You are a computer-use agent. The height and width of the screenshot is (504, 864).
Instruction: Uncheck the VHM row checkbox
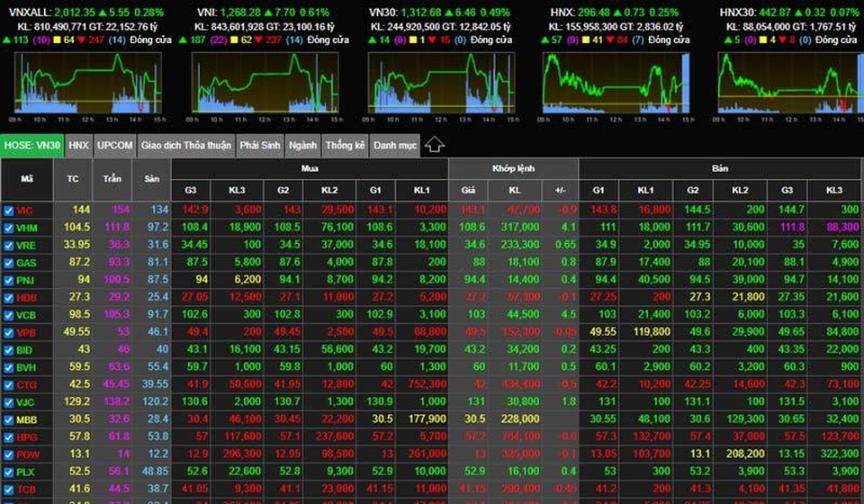pos(8,228)
